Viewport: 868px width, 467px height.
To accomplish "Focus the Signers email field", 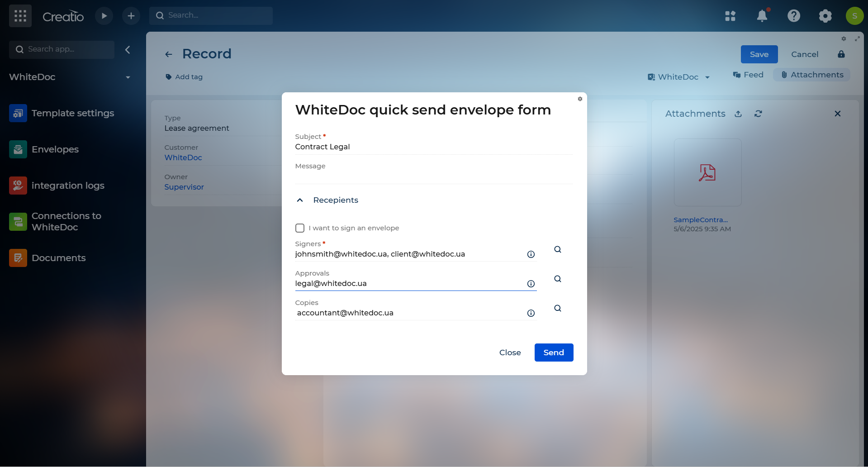I will (x=409, y=254).
